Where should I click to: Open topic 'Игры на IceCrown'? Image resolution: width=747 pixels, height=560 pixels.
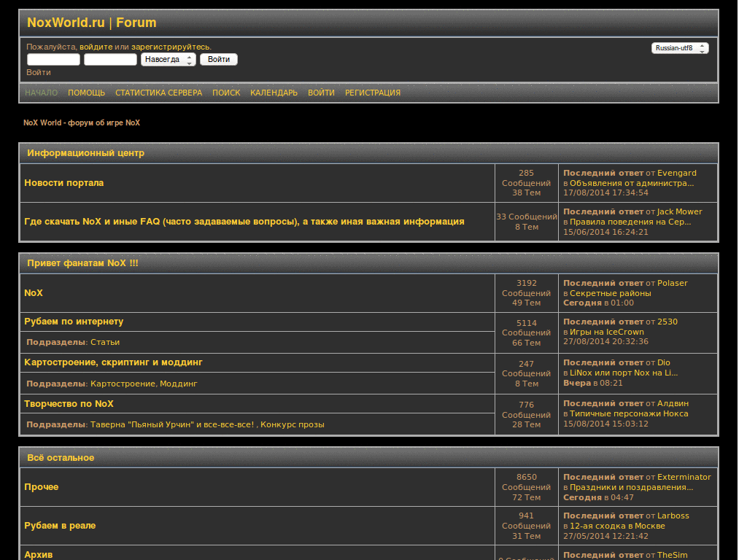(607, 332)
